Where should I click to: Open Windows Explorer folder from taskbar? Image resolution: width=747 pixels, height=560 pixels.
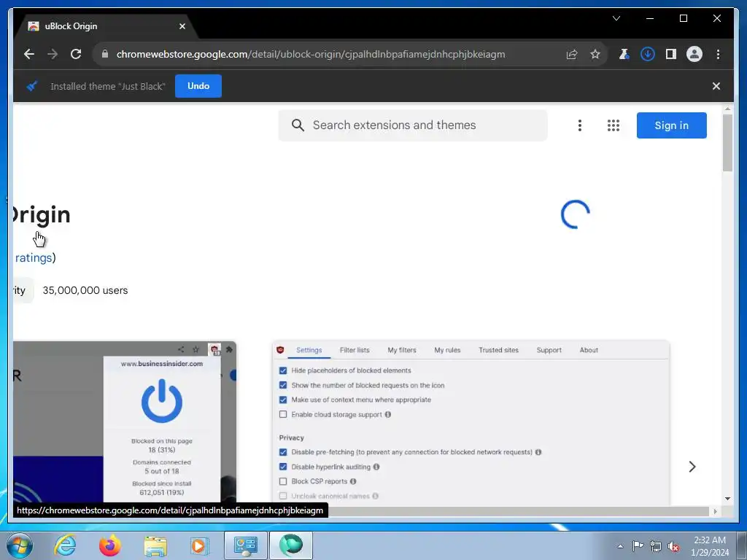tap(155, 545)
